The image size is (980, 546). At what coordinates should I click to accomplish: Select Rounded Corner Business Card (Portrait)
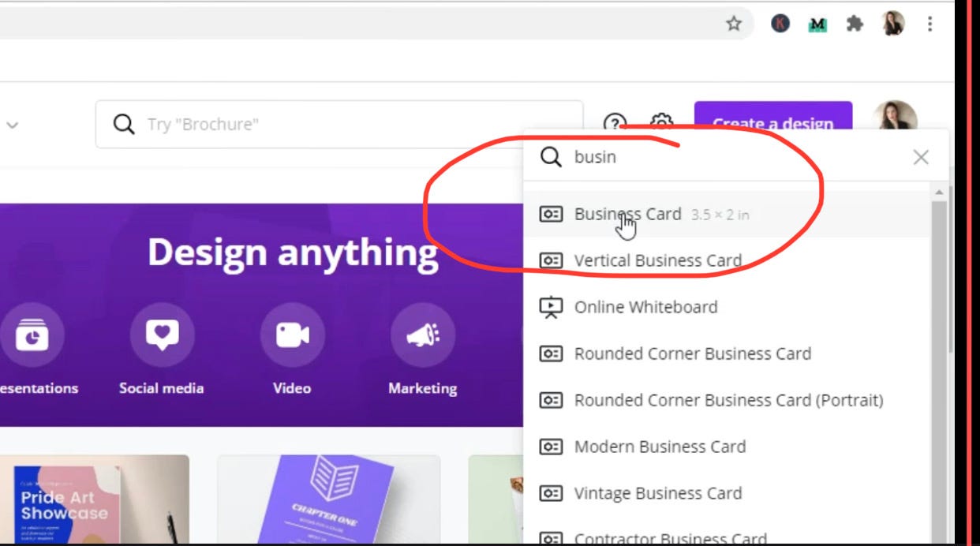pos(727,400)
